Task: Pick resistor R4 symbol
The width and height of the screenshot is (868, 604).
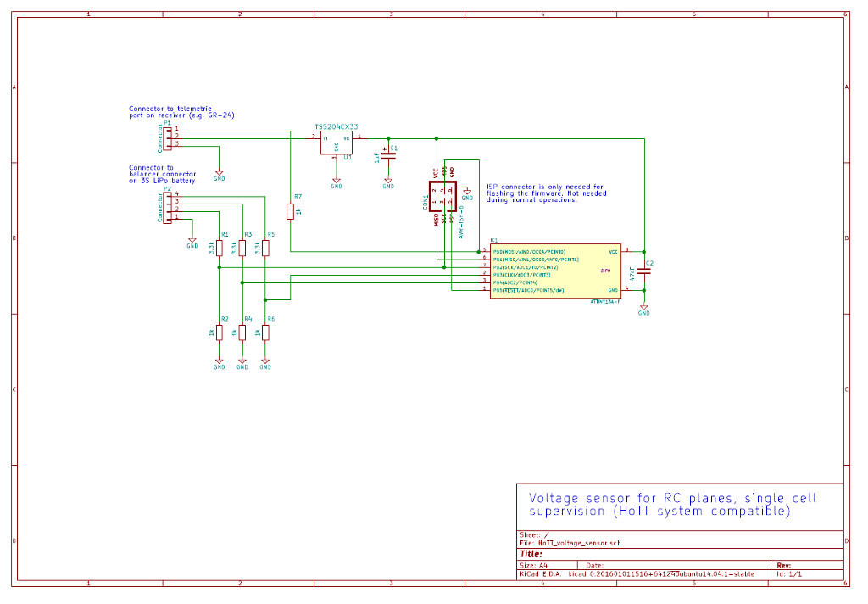Action: click(x=242, y=333)
